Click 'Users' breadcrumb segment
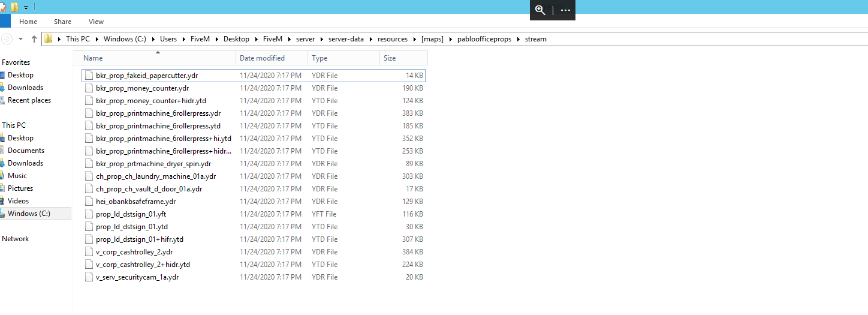868x315 pixels. pyautogui.click(x=168, y=39)
